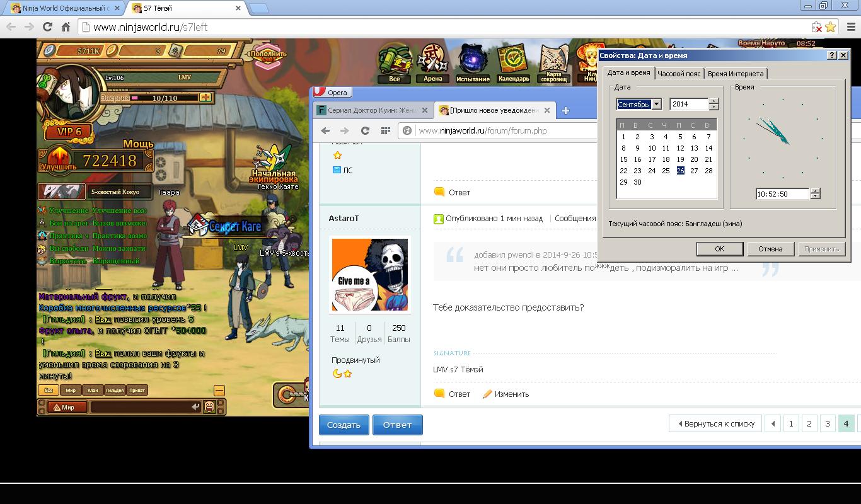Decrease the time with the down spinner
The height and width of the screenshot is (504, 861).
[815, 197]
